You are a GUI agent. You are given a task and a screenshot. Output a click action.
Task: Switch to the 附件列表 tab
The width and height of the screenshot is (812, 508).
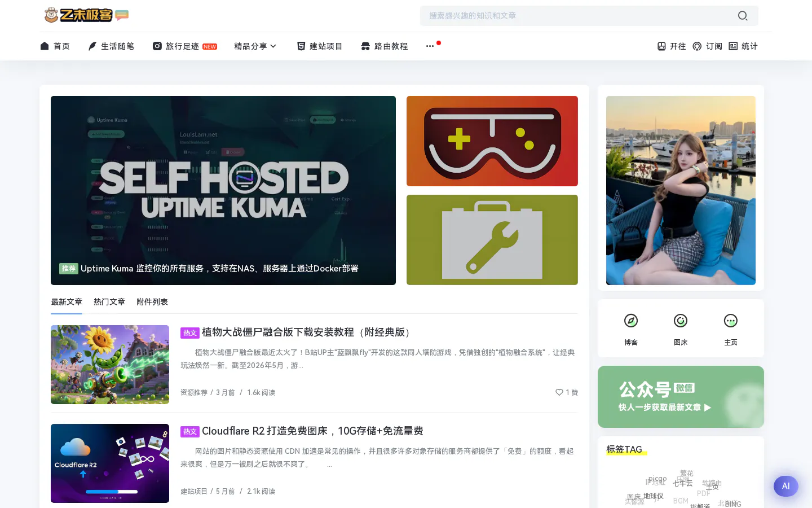(x=152, y=302)
